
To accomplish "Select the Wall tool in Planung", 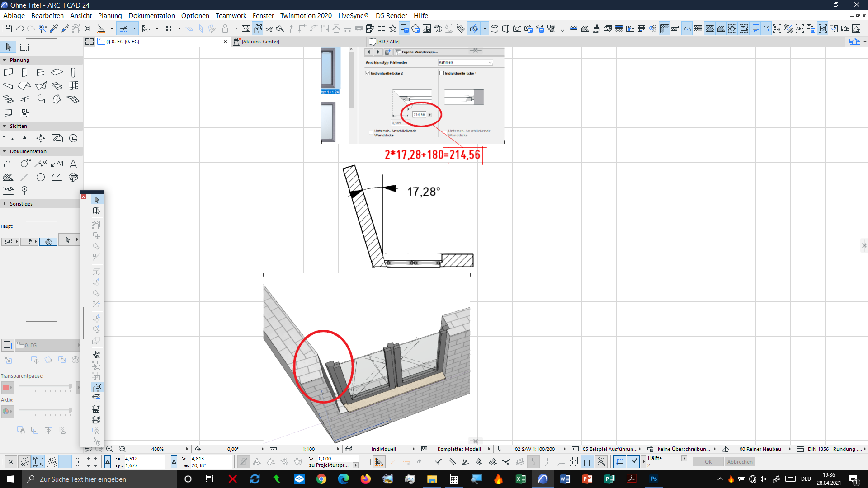I will 8,72.
